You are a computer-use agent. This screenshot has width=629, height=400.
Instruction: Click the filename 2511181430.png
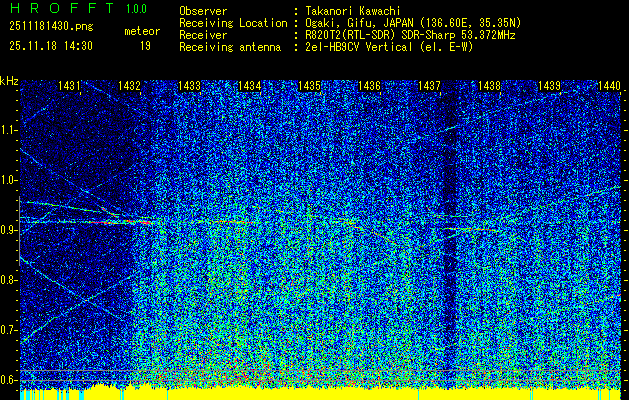point(51,27)
